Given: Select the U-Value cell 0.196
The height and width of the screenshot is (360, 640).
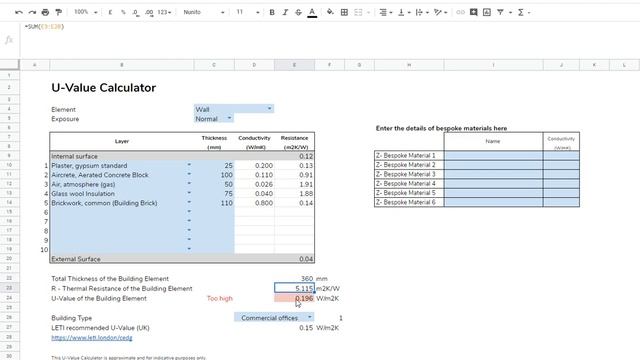Looking at the screenshot, I should pos(294,298).
